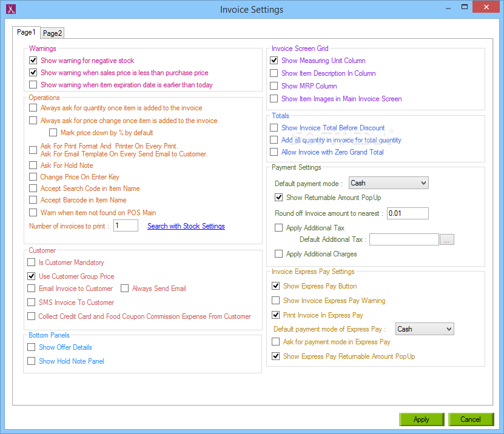The image size is (504, 434).
Task: Check Ask for payment mode in Express Pay
Action: (x=276, y=342)
